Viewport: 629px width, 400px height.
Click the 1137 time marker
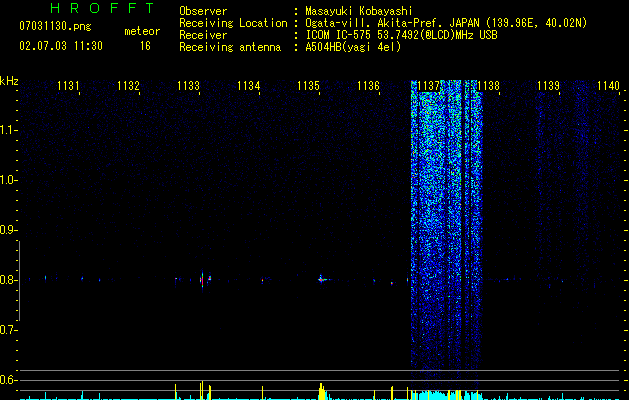[429, 85]
